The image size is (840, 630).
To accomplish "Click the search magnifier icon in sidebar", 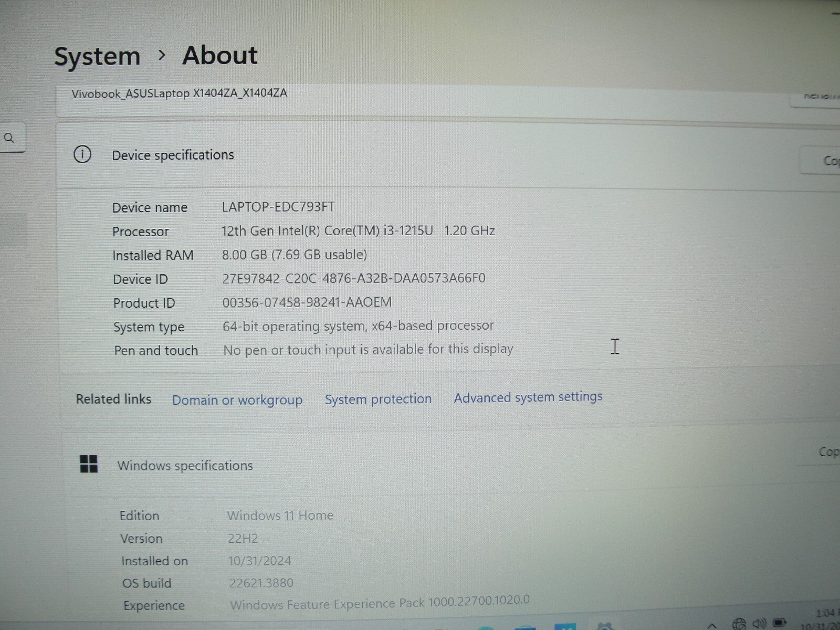I will 9,139.
